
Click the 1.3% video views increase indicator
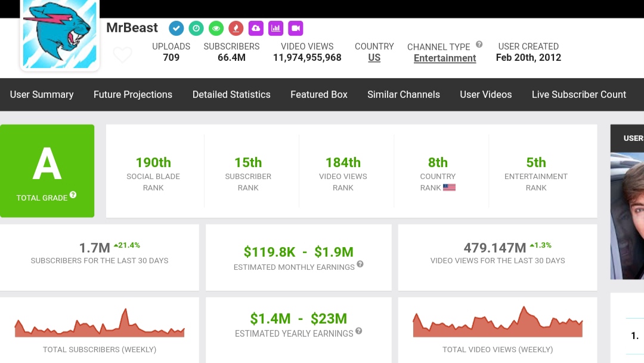(540, 245)
